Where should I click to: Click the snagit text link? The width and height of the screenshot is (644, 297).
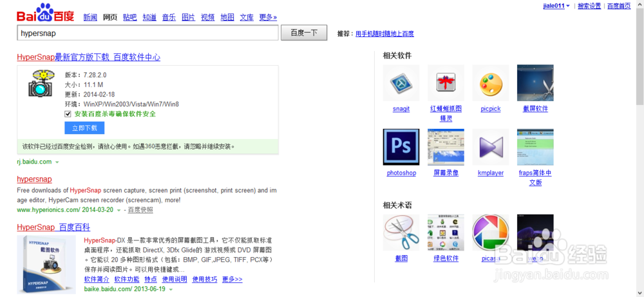401,109
